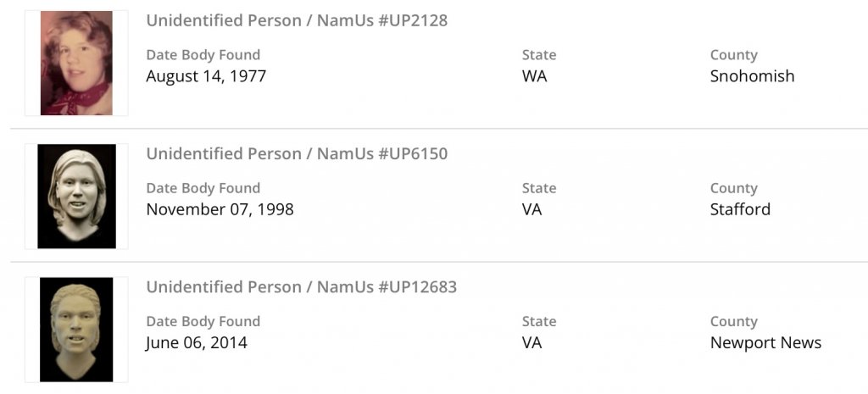Open the photo thumbnail for case UP2128

[76, 63]
